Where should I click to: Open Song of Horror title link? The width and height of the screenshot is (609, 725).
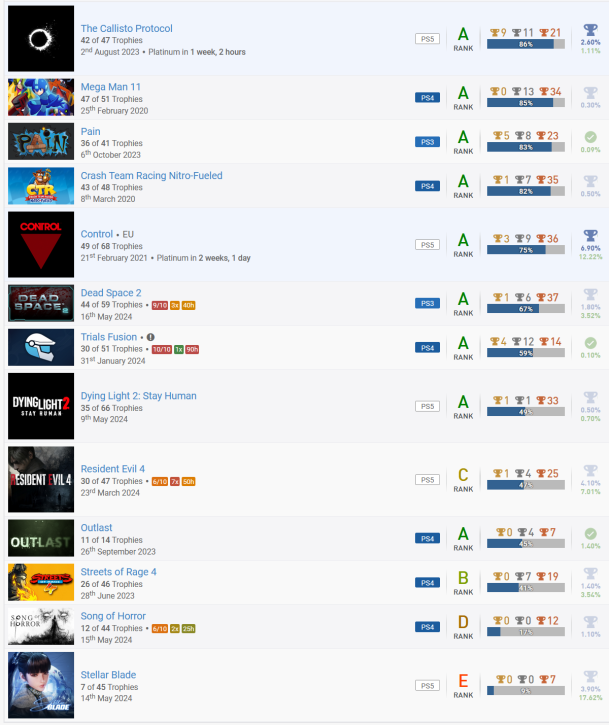(113, 616)
